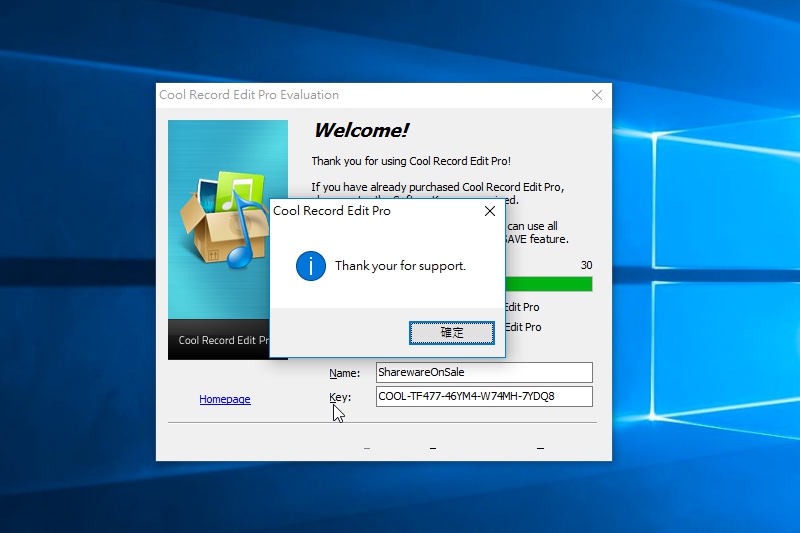Click the blue information icon in the dialog
This screenshot has width=800, height=533.
click(x=311, y=266)
